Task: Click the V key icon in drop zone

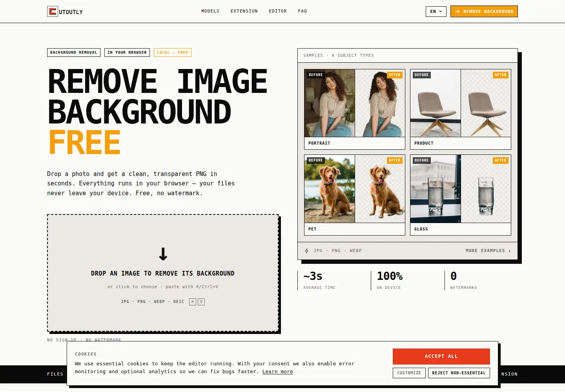Action: coord(201,302)
